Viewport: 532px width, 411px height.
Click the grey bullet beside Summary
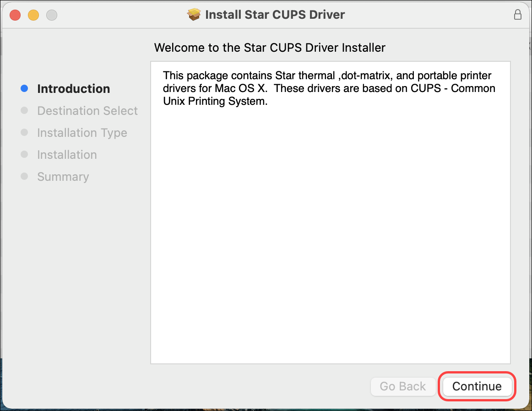tap(24, 176)
